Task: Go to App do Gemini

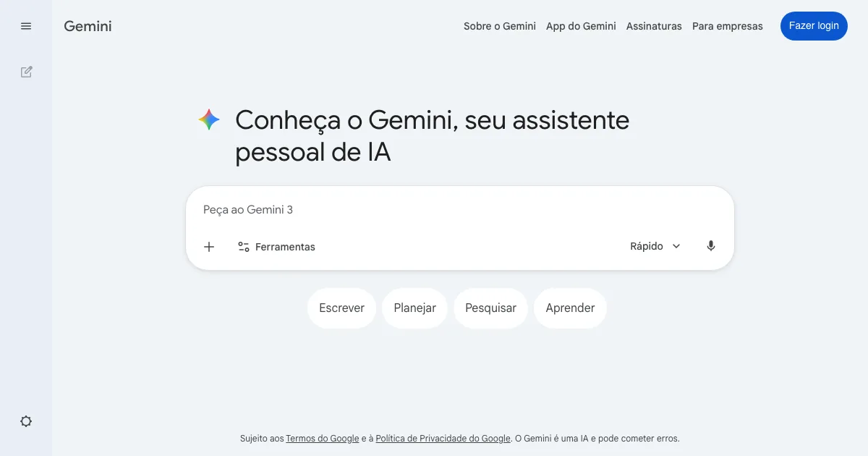Action: click(581, 26)
